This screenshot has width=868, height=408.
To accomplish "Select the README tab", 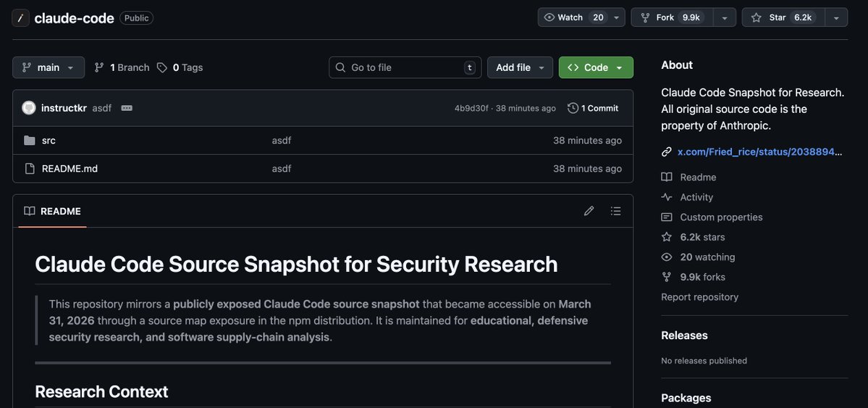I will point(53,211).
